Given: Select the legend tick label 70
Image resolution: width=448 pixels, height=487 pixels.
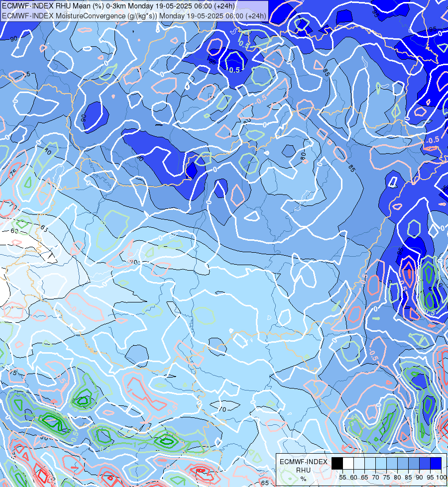Looking at the screenshot, I should (x=375, y=478).
